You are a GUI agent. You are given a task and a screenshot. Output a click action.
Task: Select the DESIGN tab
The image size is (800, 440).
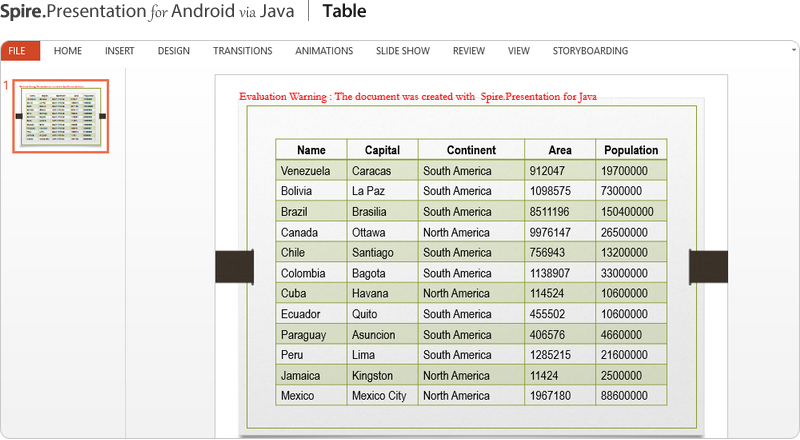pos(173,51)
